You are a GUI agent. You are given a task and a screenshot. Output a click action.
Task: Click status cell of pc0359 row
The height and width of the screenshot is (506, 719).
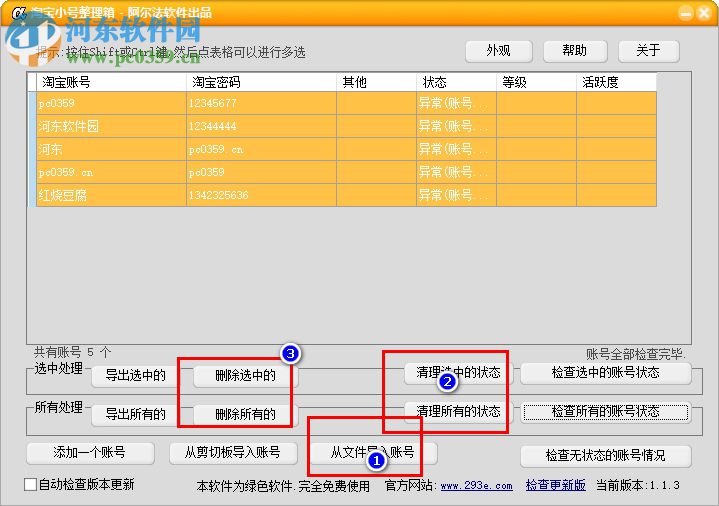pyautogui.click(x=456, y=103)
